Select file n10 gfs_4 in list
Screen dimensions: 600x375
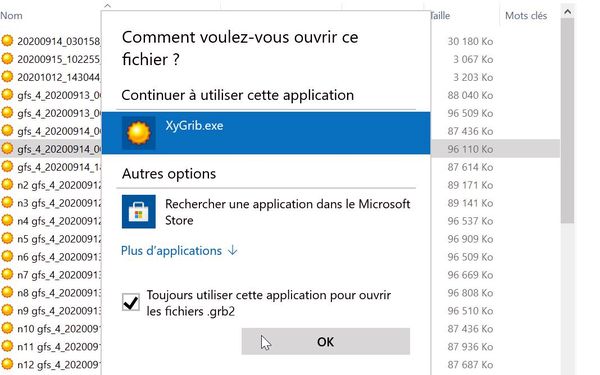point(51,329)
